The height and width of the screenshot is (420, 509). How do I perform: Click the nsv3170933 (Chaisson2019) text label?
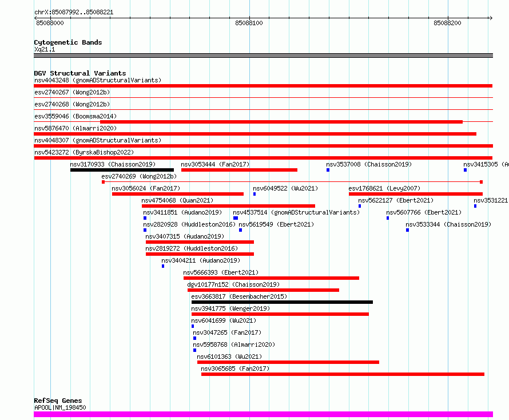coord(113,164)
